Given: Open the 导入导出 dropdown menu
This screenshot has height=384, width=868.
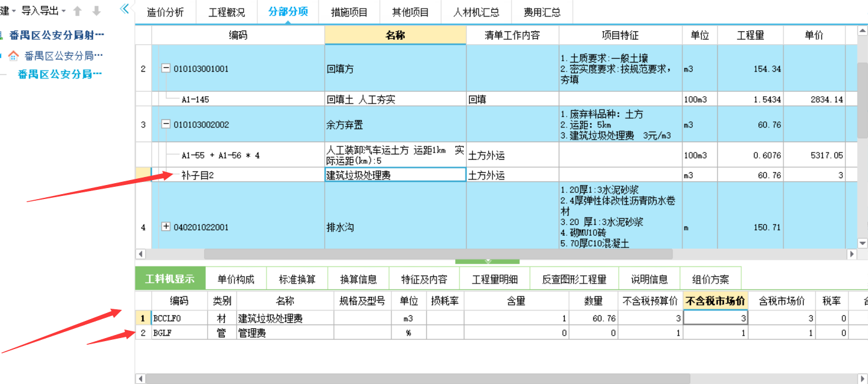Looking at the screenshot, I should coord(43,11).
